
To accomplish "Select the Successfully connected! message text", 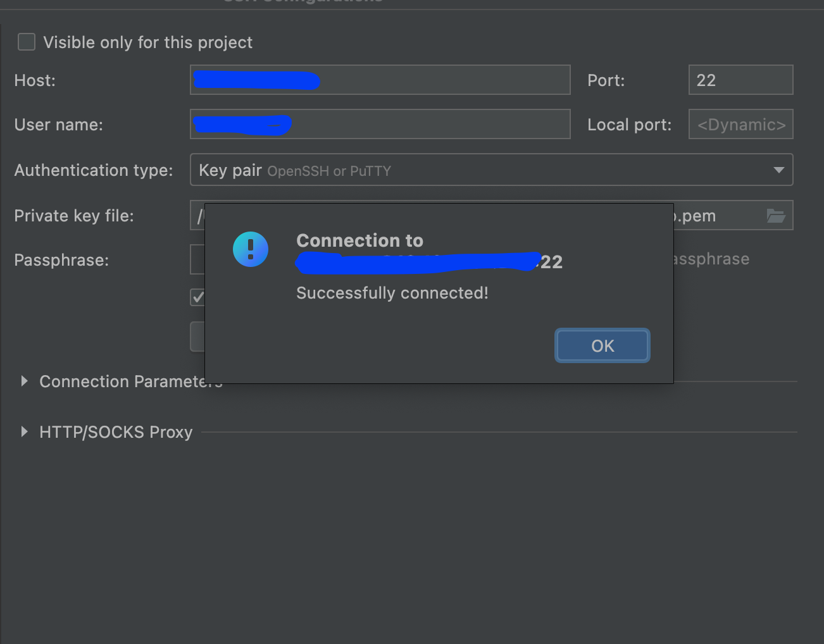I will (x=392, y=293).
